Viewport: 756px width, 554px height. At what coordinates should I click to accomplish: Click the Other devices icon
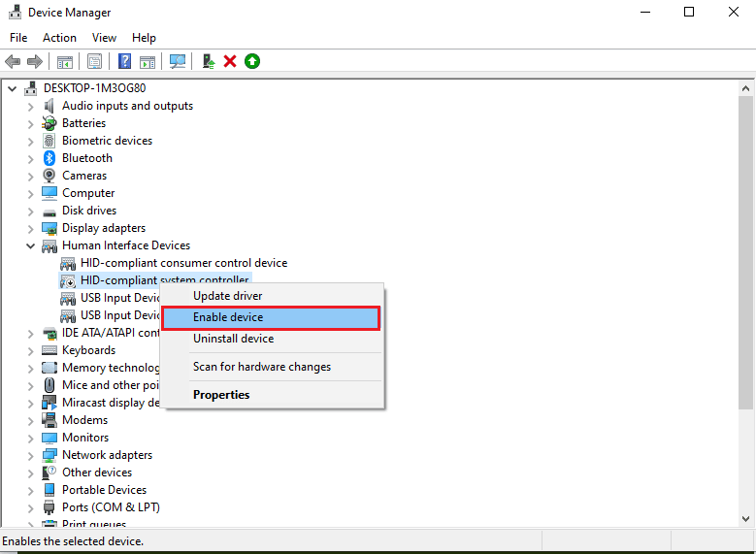click(x=49, y=473)
